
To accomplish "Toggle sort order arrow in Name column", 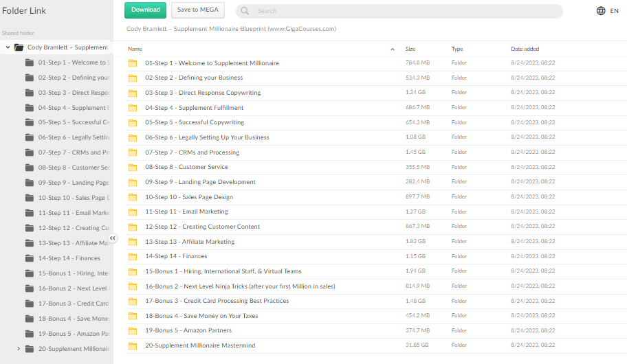I will [393, 49].
